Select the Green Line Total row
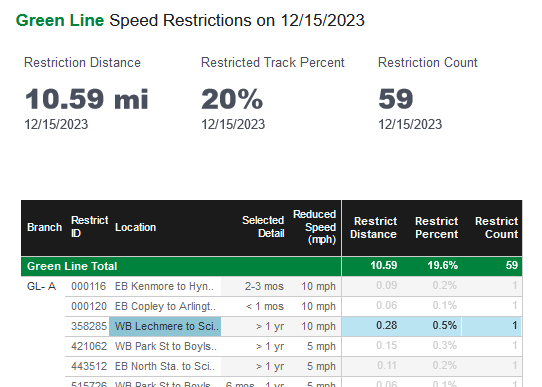The height and width of the screenshot is (387, 542). [271, 266]
